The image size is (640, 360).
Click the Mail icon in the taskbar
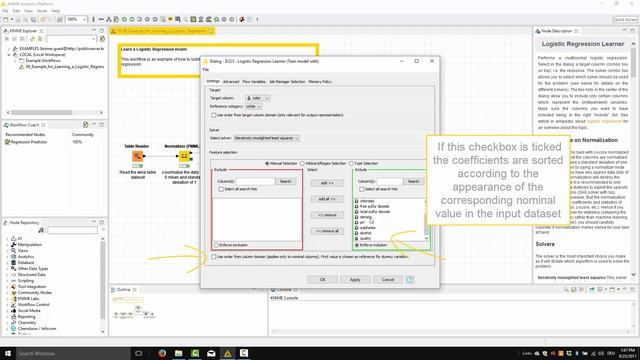coord(211,353)
